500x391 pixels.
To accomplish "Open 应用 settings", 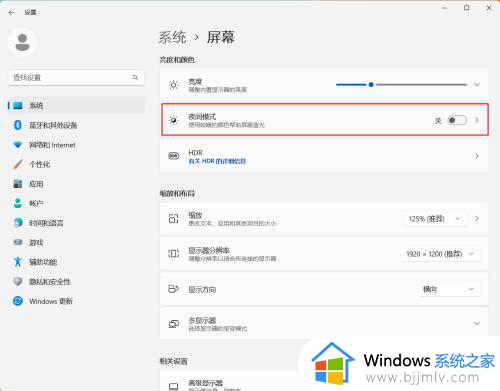I will (x=76, y=184).
